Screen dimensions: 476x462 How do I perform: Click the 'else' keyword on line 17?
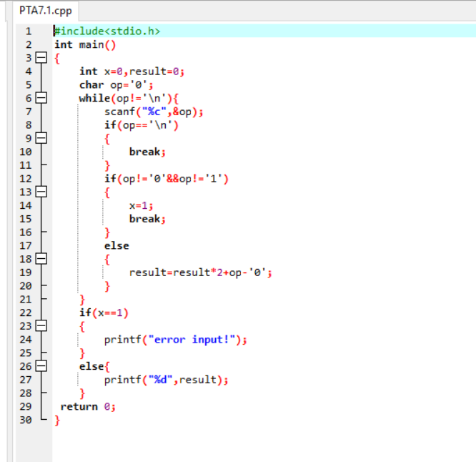pos(116,245)
